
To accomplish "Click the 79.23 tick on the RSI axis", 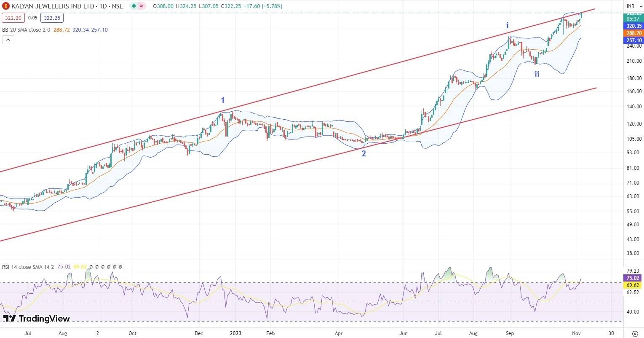I will click(633, 271).
